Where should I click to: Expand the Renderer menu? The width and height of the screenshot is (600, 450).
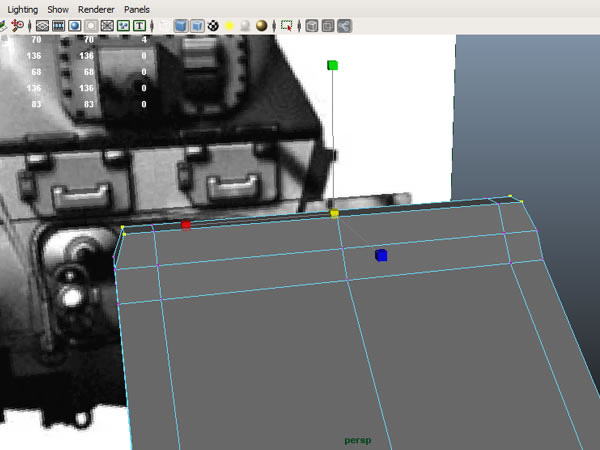click(97, 8)
